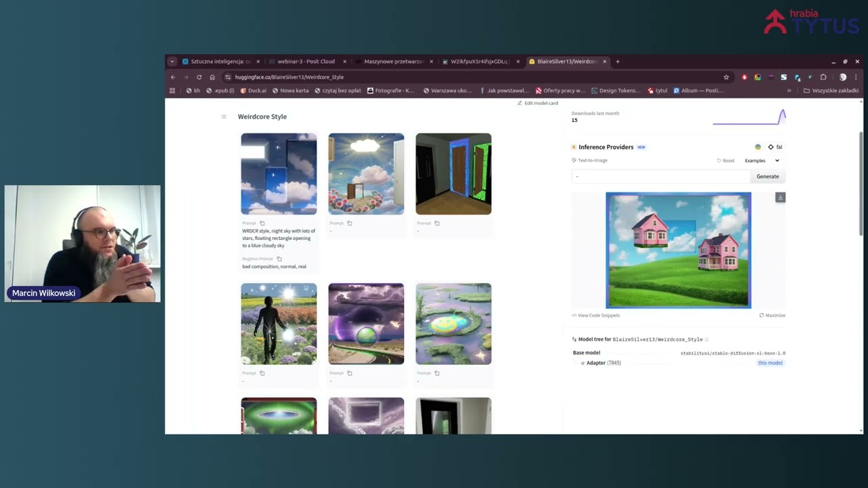Click the inference prompt input field
The image size is (868, 488).
tap(661, 176)
